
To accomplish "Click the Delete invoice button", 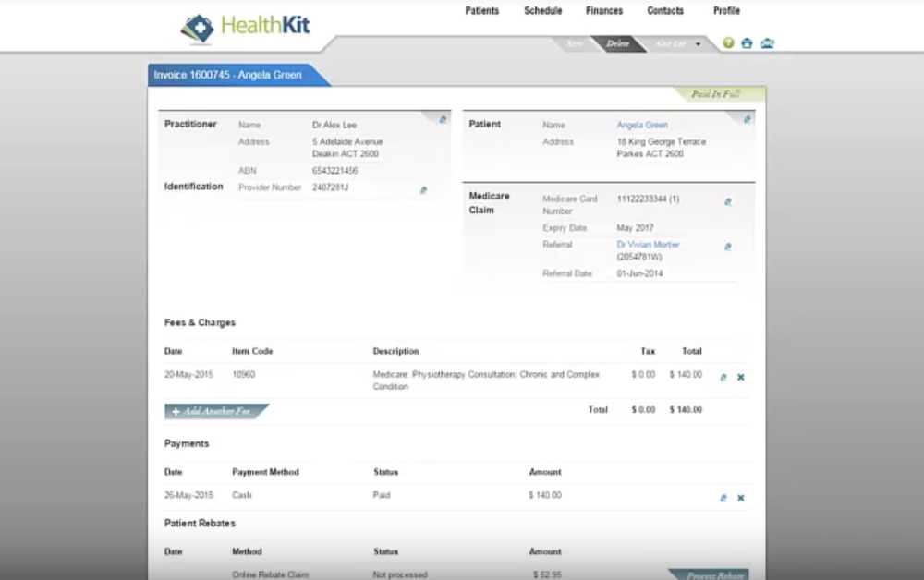I will (x=617, y=43).
